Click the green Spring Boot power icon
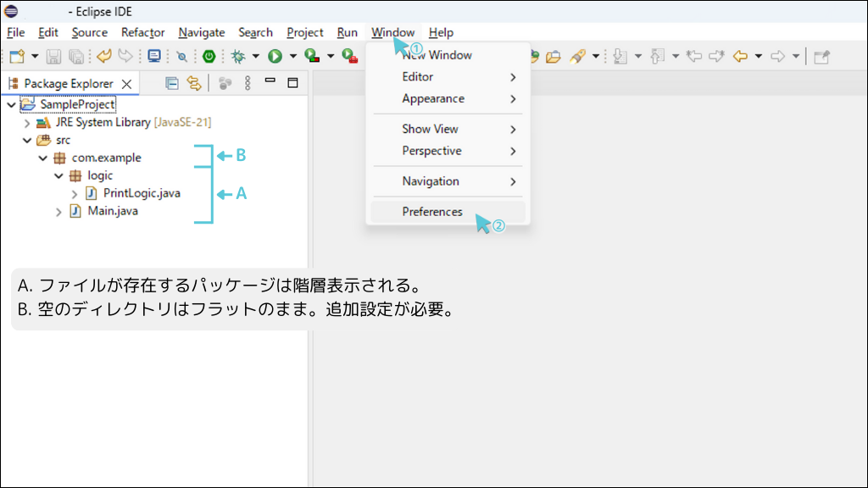Screen dimensions: 868x488 pyautogui.click(x=209, y=56)
